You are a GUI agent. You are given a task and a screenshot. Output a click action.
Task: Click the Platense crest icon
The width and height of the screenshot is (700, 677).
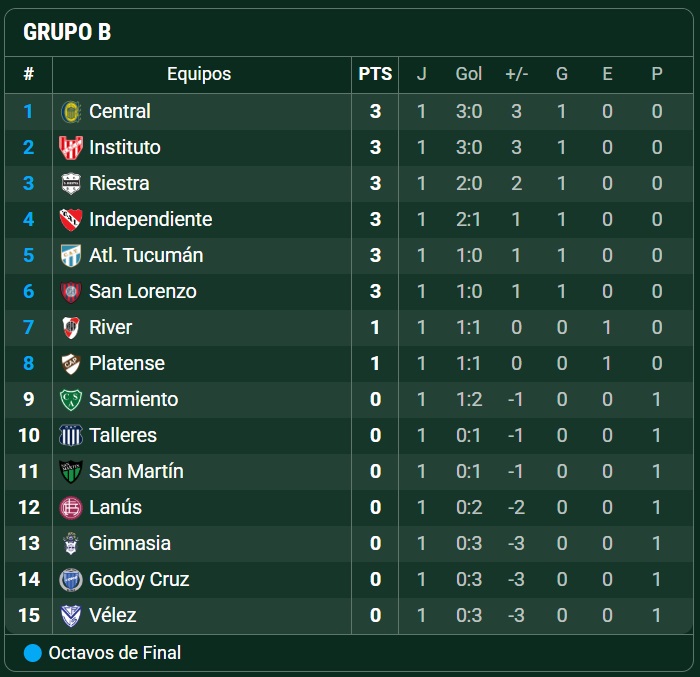point(71,363)
